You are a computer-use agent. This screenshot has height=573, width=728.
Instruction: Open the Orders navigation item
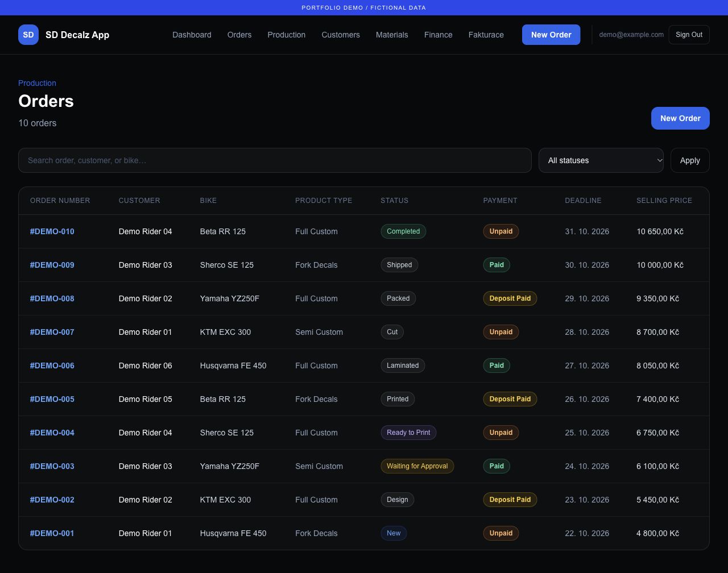(x=239, y=35)
